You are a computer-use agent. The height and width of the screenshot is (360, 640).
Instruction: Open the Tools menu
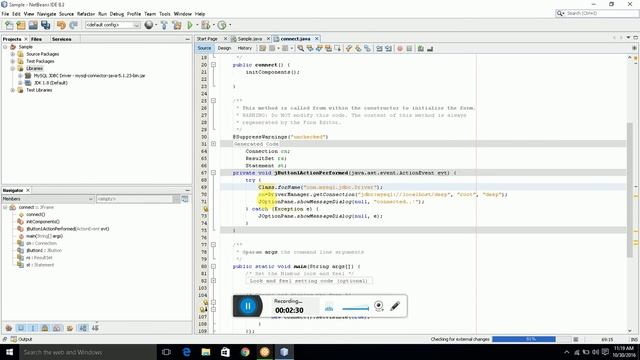pos(164,14)
